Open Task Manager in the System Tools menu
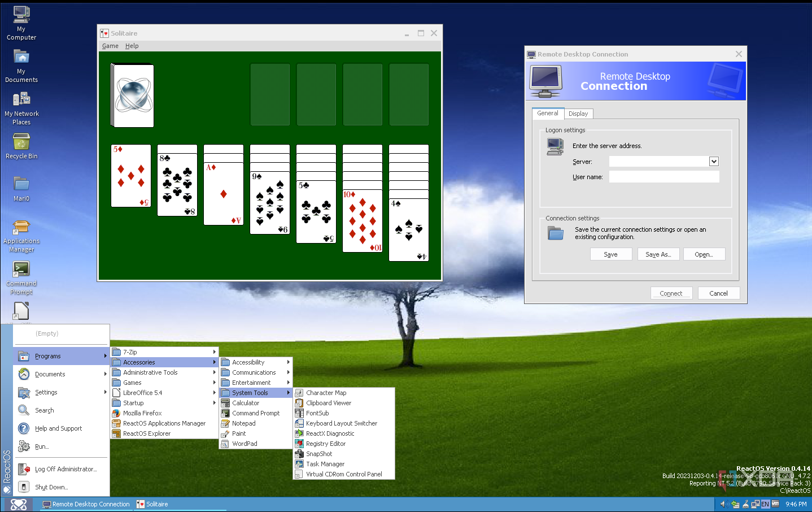The width and height of the screenshot is (812, 512). (x=325, y=464)
